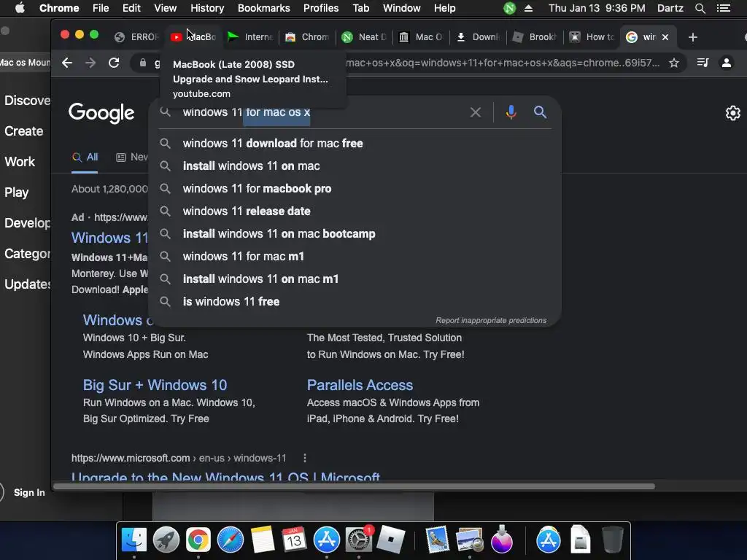The width and height of the screenshot is (747, 560).
Task: Switch to the Downloads tab
Action: tap(477, 37)
